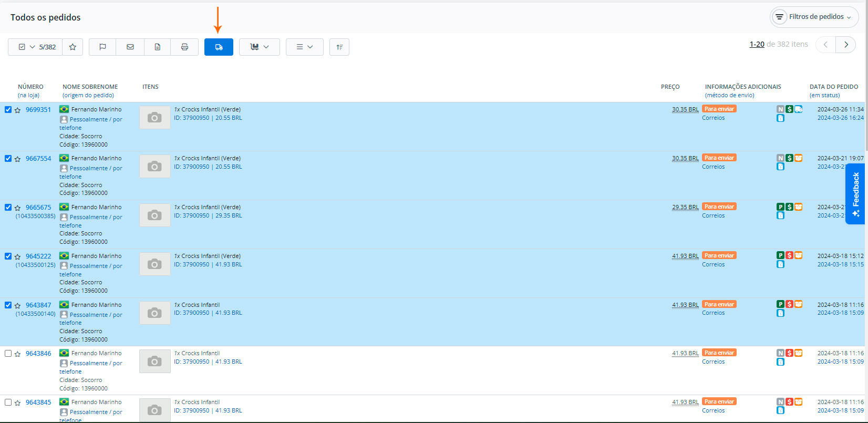This screenshot has width=868, height=423.
Task: Click the sort order icon
Action: pyautogui.click(x=339, y=47)
